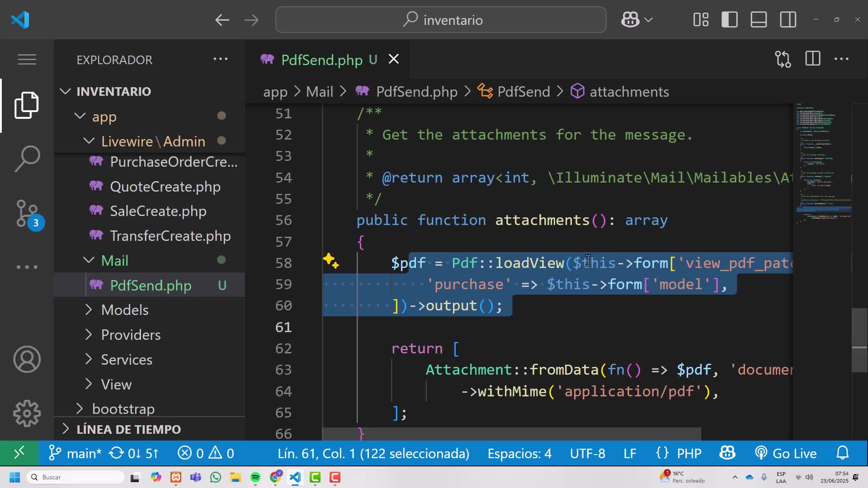Open SaleCreate.php in explorer
Image resolution: width=868 pixels, height=488 pixels.
point(149,211)
